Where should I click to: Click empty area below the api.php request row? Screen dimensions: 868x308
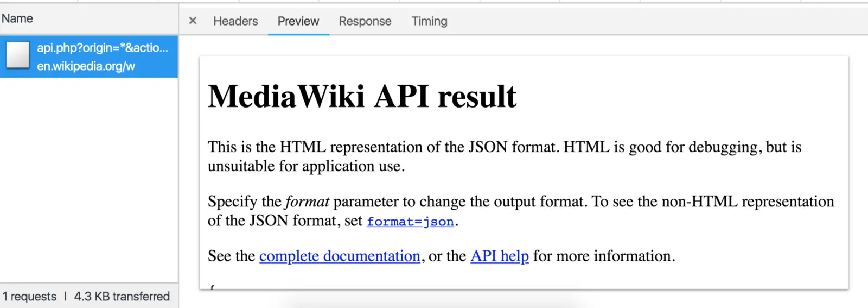(x=89, y=179)
